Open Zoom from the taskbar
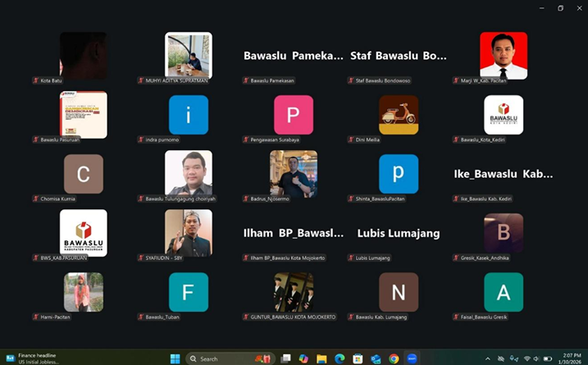The width and height of the screenshot is (588, 365). click(x=412, y=358)
